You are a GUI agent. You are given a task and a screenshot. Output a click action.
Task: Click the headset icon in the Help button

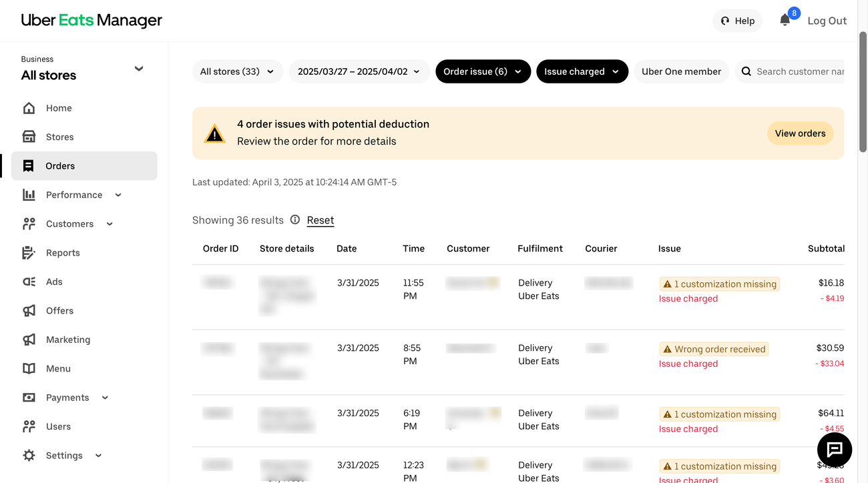click(725, 21)
